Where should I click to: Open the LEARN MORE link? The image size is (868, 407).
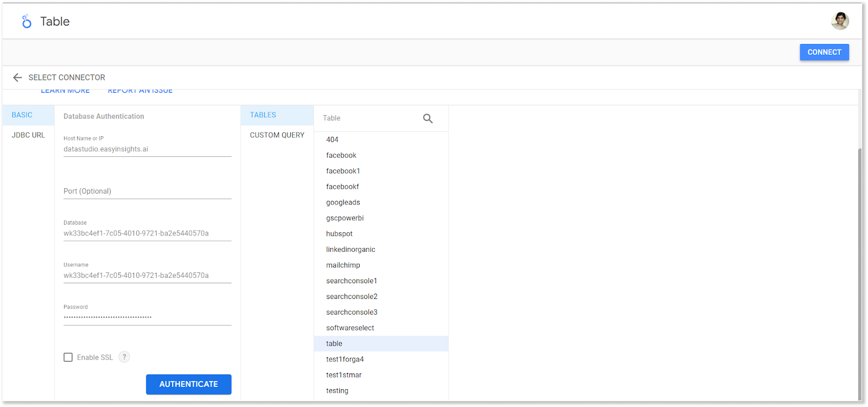pyautogui.click(x=65, y=91)
